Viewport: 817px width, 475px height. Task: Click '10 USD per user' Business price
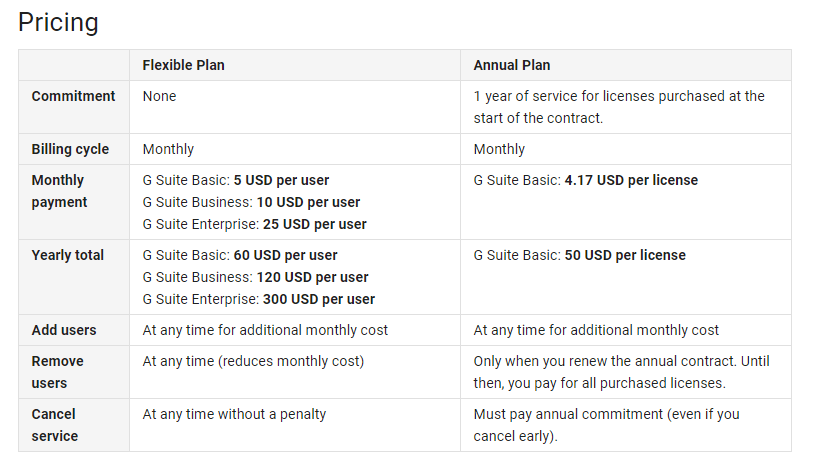(308, 202)
